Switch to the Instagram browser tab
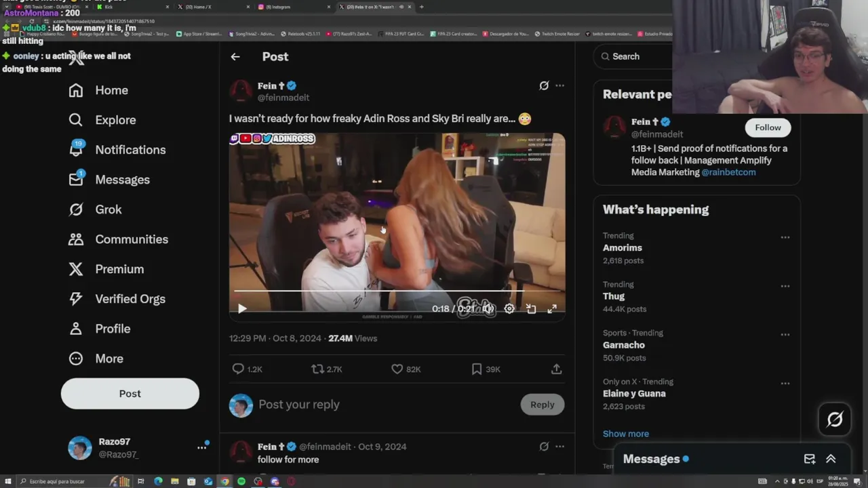Viewport: 868px width, 488px height. click(295, 7)
